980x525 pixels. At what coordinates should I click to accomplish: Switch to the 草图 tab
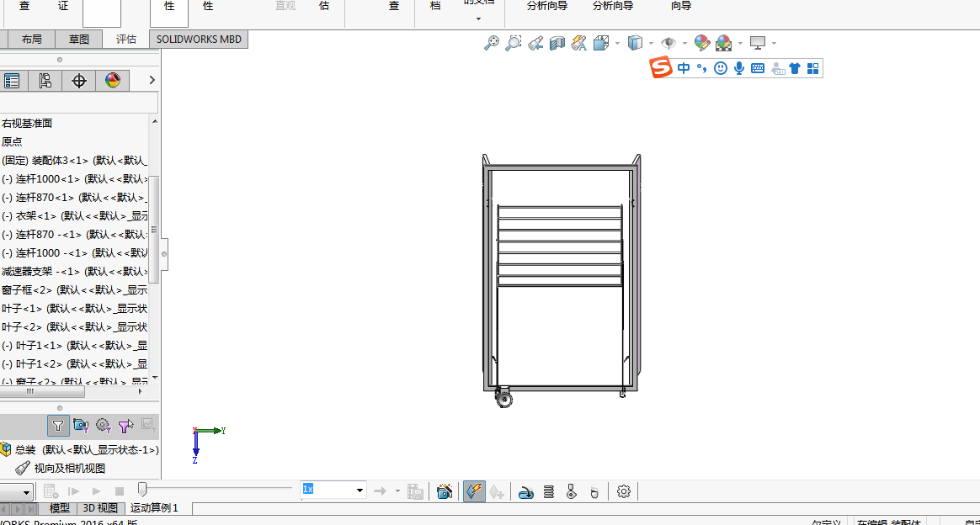click(x=79, y=40)
